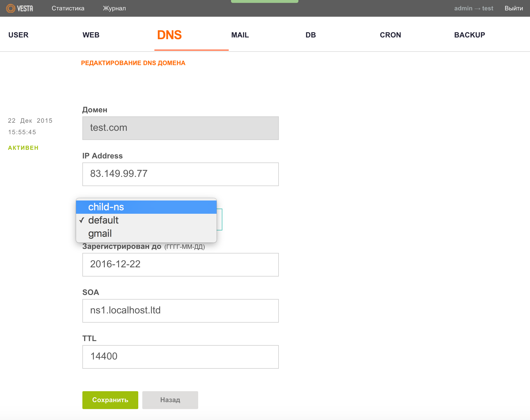Click the Vesta logo icon
The height and width of the screenshot is (420, 530).
pos(20,8)
